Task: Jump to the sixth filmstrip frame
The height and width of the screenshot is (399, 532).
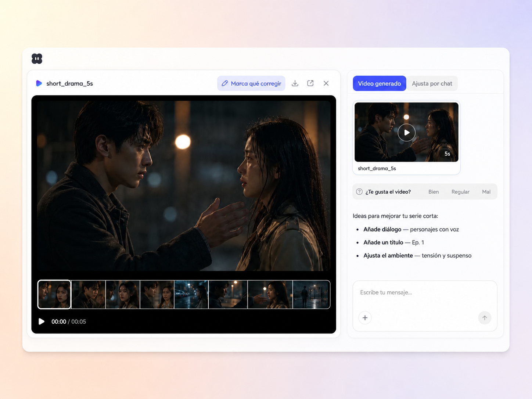Action: 228,295
